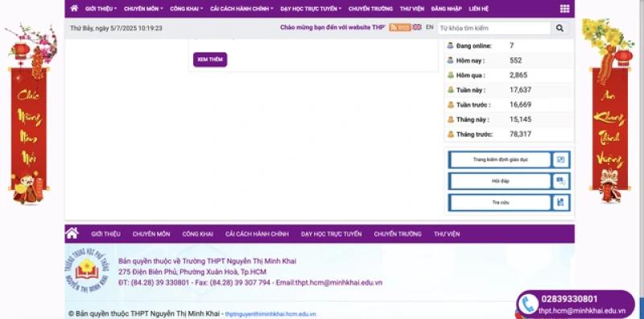The image size is (644, 319).
Task: Click the phone call icon at bottom right
Action: pyautogui.click(x=528, y=304)
